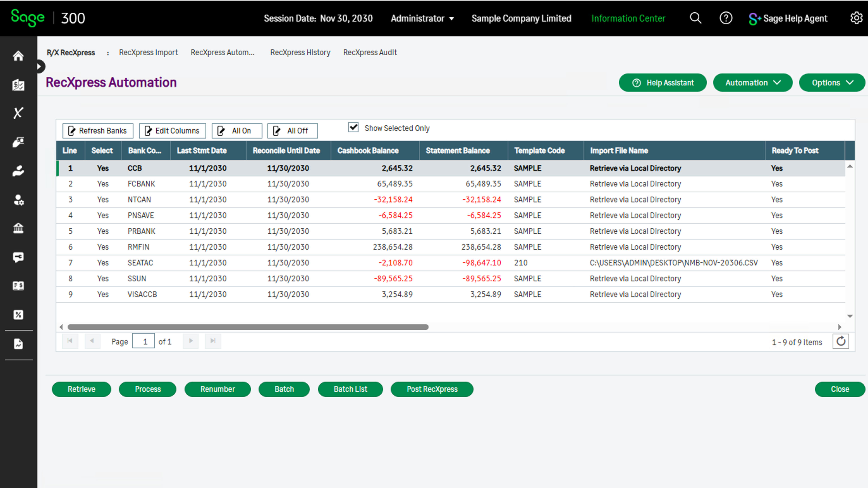The image size is (868, 488).
Task: Click the R/X RecXpress breadcrumb
Action: [71, 53]
